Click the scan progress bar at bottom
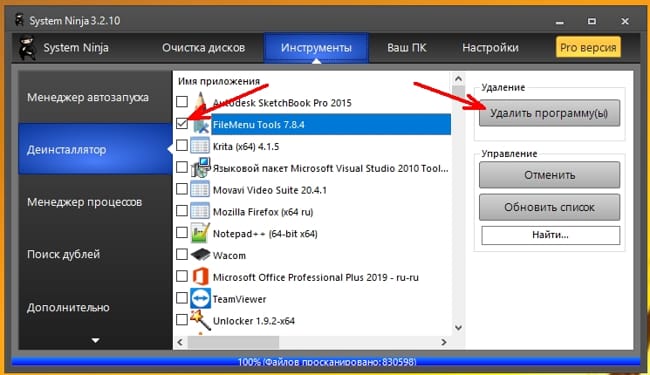This screenshot has height=375, width=650. [326, 362]
